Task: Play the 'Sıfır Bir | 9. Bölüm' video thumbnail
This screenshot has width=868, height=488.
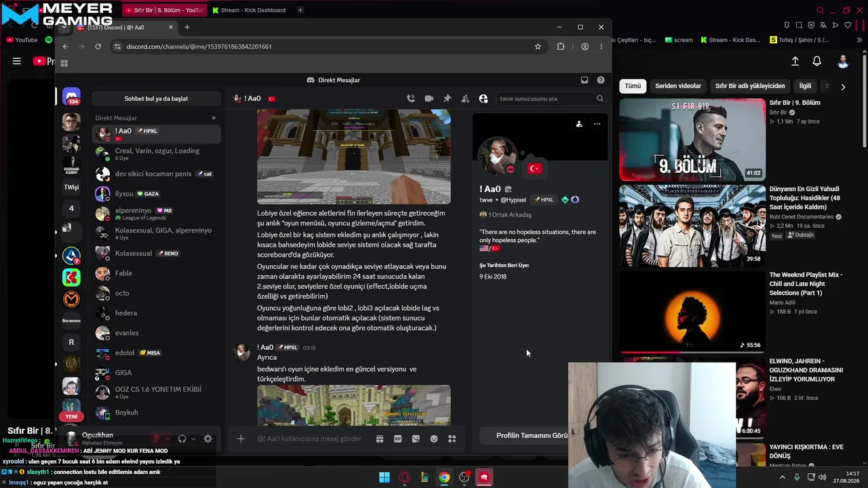Action: [692, 140]
